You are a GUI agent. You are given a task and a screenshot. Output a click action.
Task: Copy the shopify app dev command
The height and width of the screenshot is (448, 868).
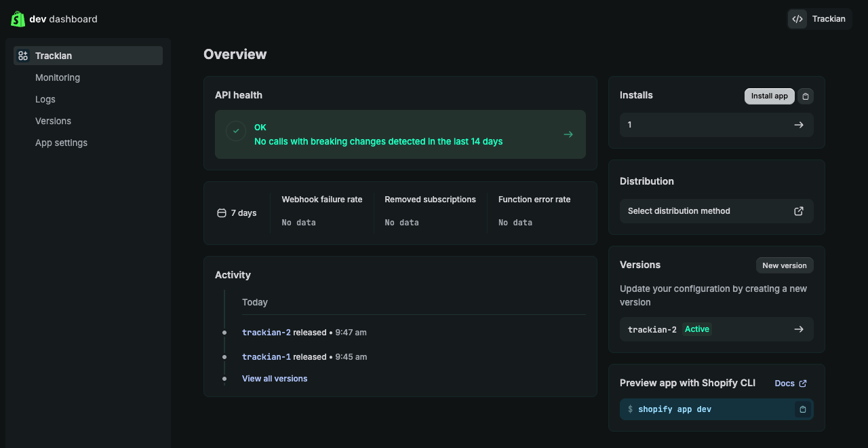point(803,409)
